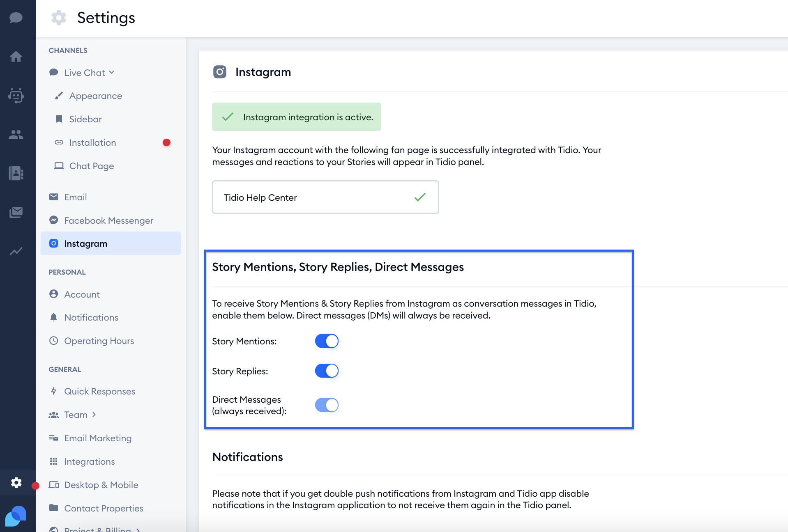Click the Sidebar bookmark icon
The image size is (788, 532).
[x=59, y=119]
